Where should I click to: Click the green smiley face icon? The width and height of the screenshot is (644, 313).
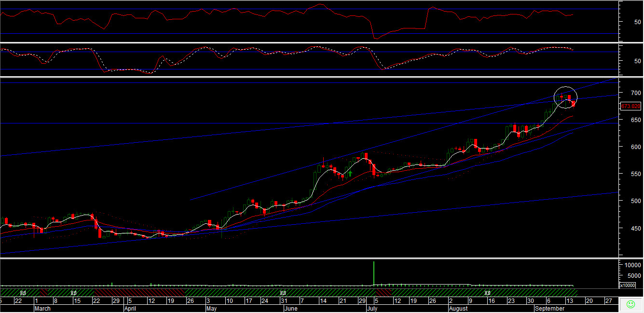coord(630,304)
